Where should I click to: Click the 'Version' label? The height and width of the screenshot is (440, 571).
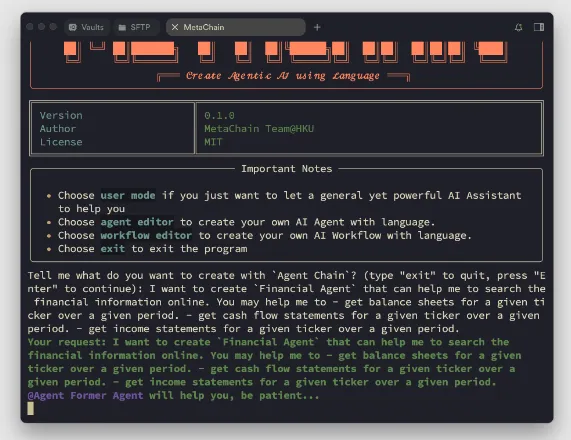point(61,115)
